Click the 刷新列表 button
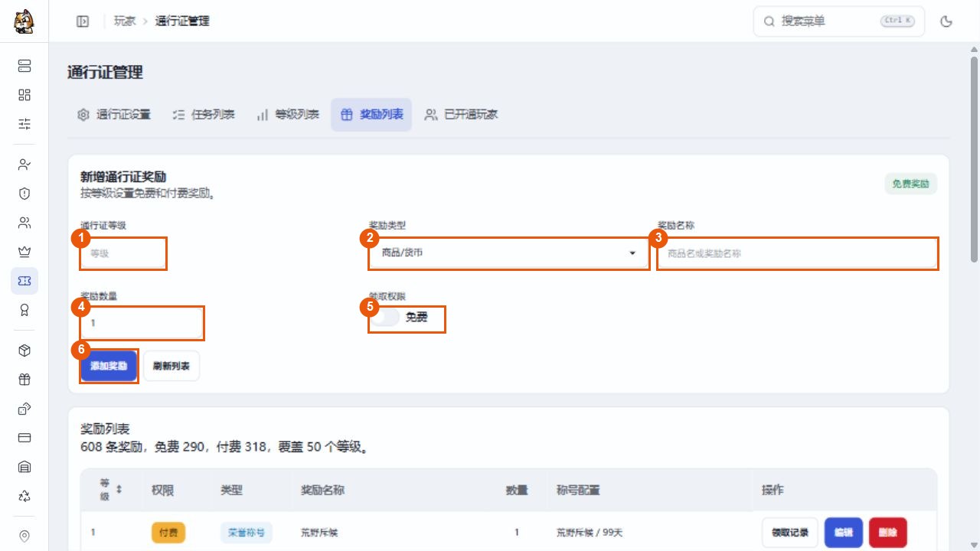 [x=171, y=367]
